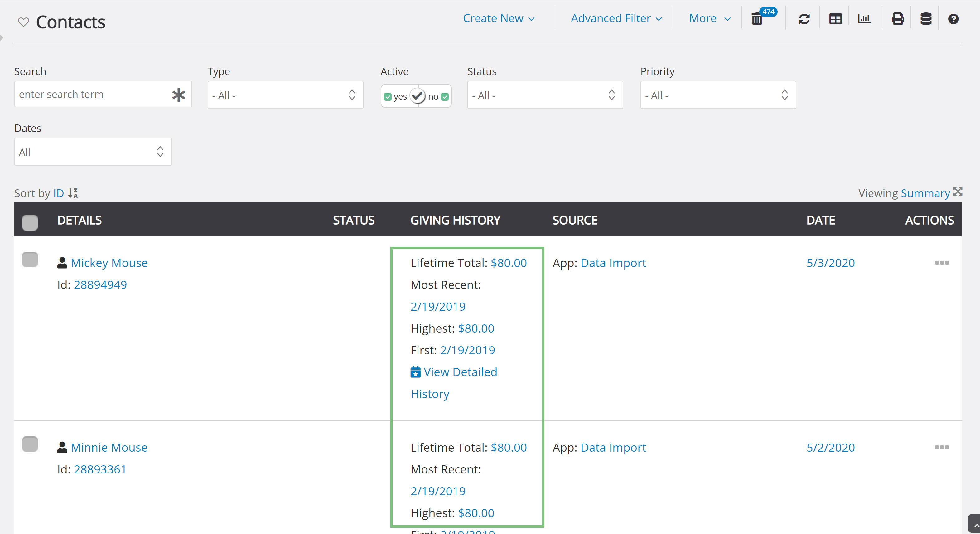Toggle sort direction icon next to ID
Screen dimensions: 980x534
pos(73,193)
